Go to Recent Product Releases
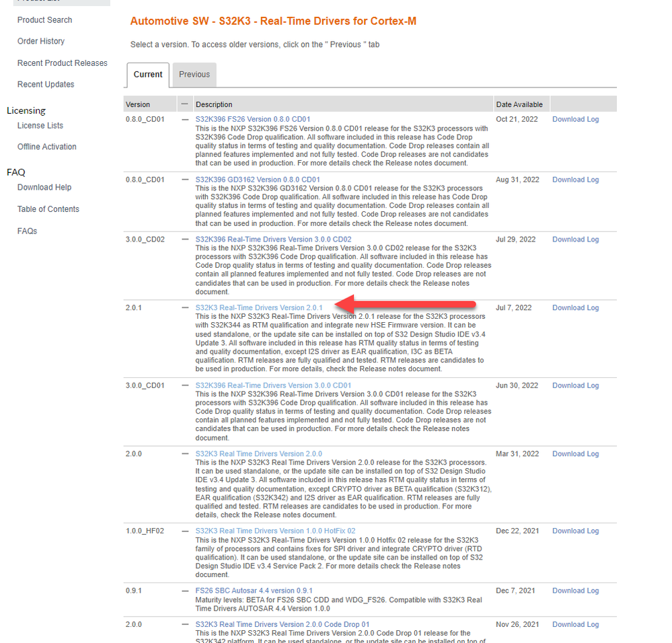This screenshot has width=672, height=643. 62,63
